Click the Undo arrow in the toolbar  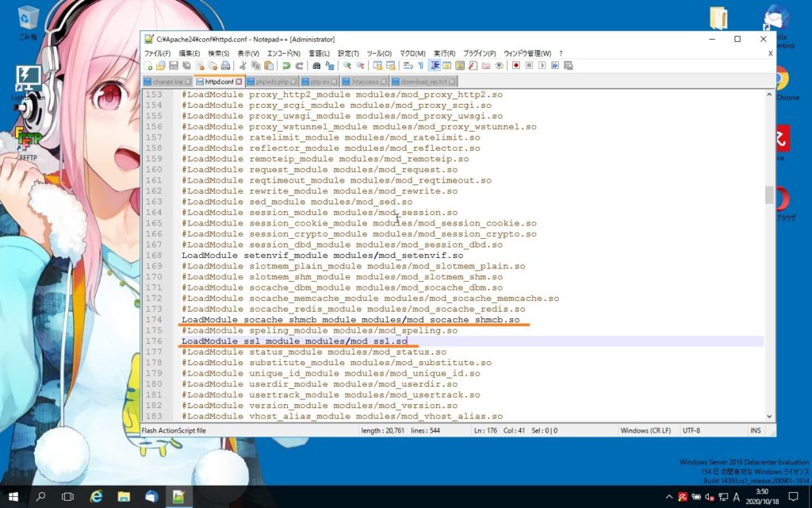(286, 66)
